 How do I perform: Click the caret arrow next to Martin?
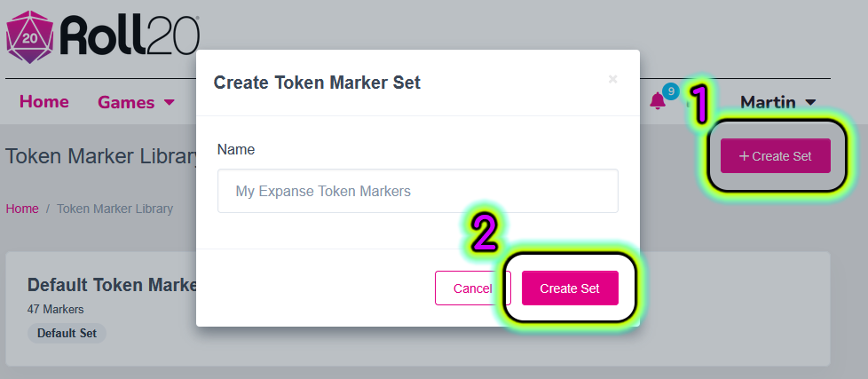pos(810,102)
